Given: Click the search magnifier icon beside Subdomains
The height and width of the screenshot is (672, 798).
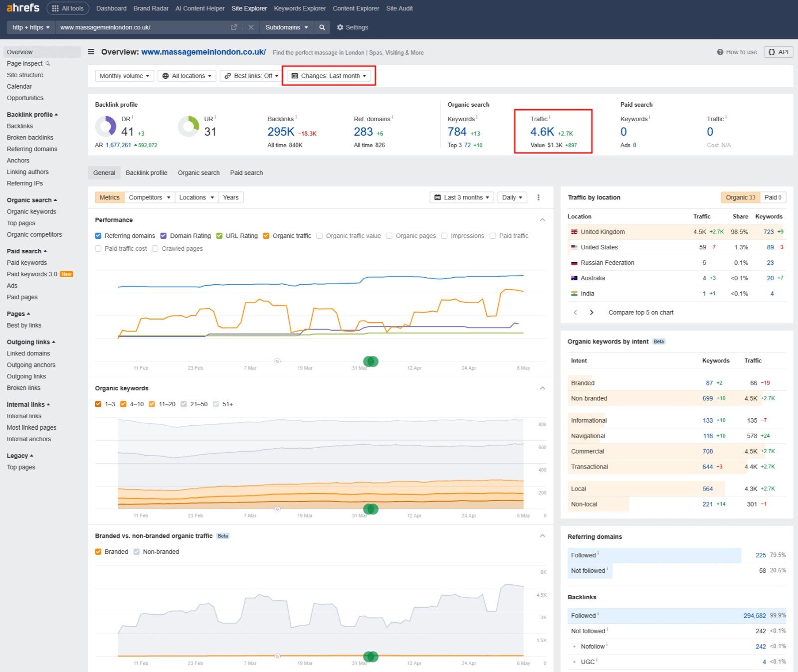Looking at the screenshot, I should (322, 27).
